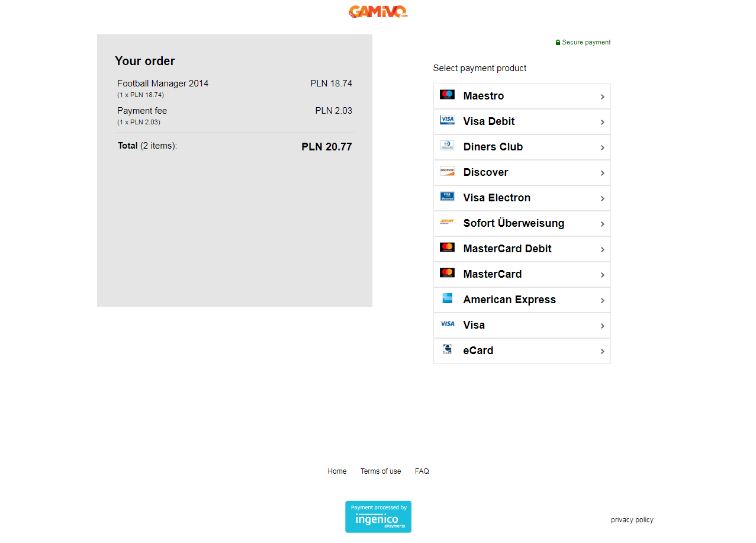
Task: Open the FAQ footer link
Action: 422,471
